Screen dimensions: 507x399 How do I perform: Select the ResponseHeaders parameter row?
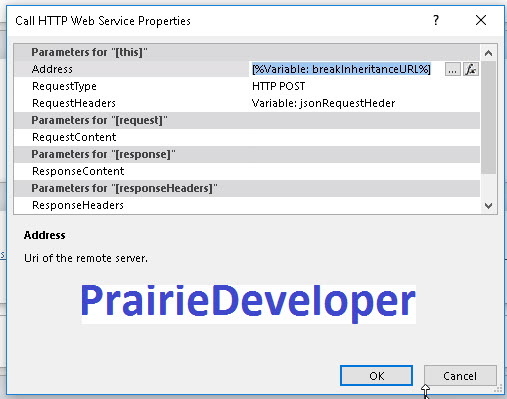tap(247, 205)
